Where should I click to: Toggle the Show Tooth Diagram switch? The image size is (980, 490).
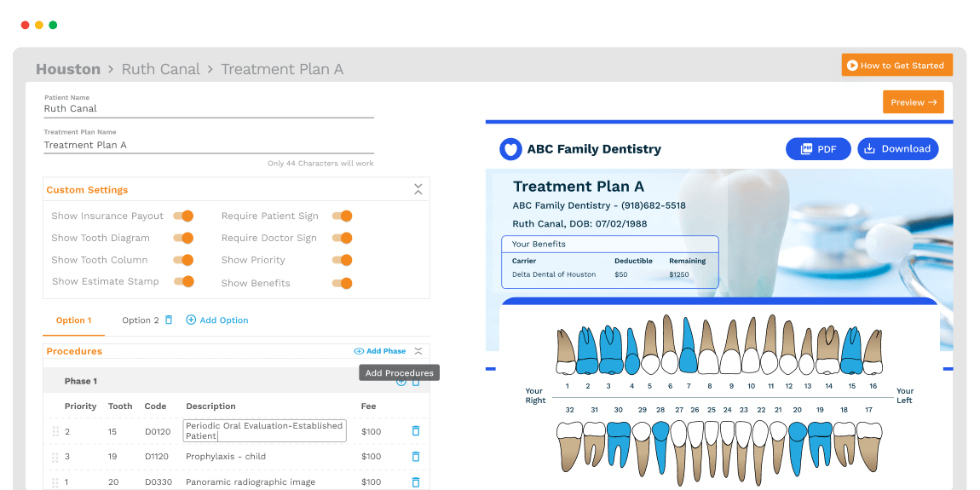pos(183,239)
